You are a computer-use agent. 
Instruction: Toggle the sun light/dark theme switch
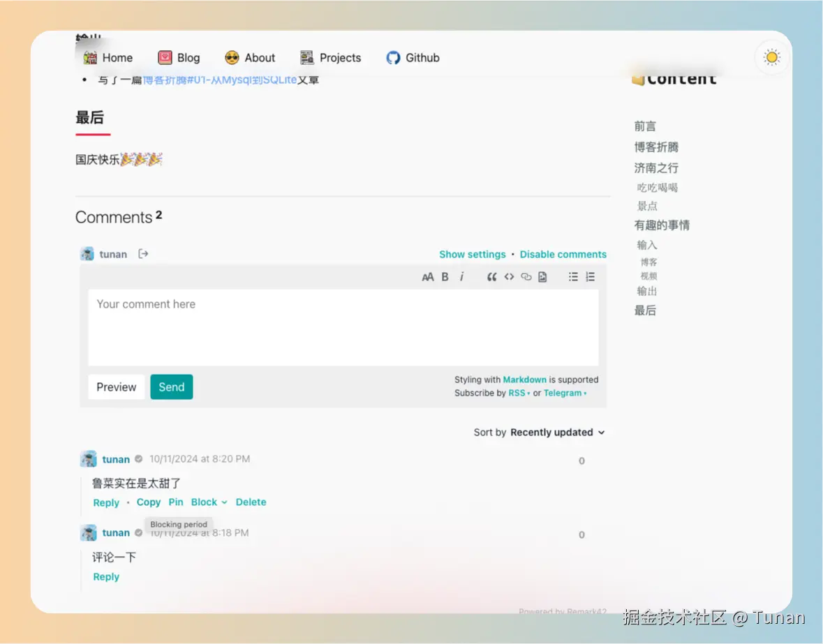pyautogui.click(x=771, y=57)
